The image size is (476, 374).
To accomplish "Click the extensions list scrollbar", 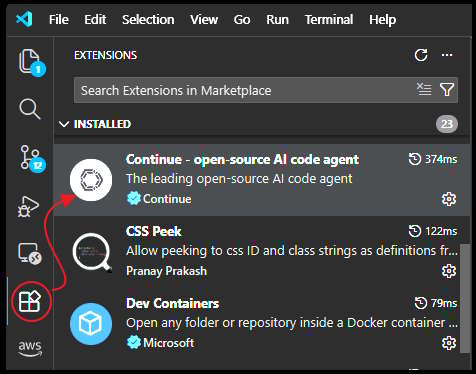I will (465, 298).
